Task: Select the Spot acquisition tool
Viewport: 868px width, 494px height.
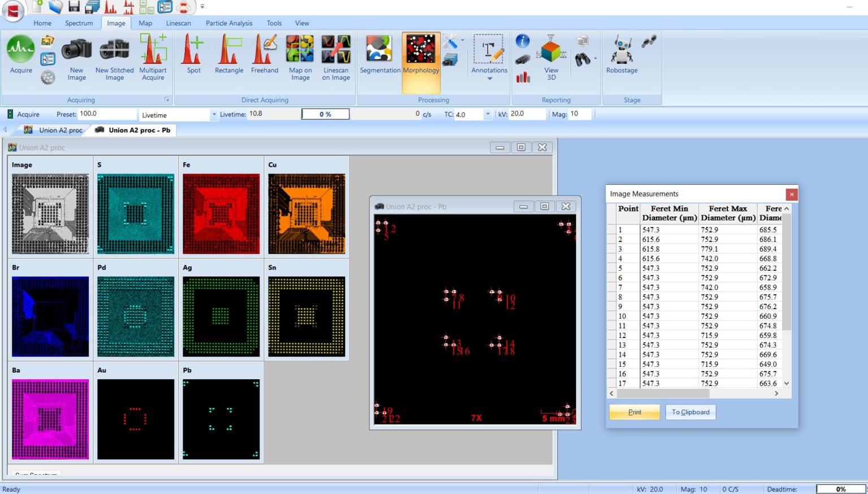Action: 193,55
